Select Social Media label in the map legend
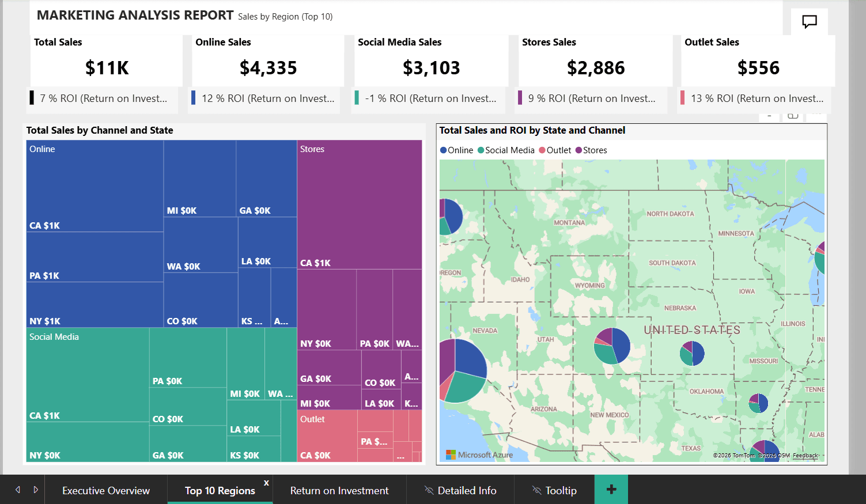This screenshot has height=504, width=866. tap(510, 150)
